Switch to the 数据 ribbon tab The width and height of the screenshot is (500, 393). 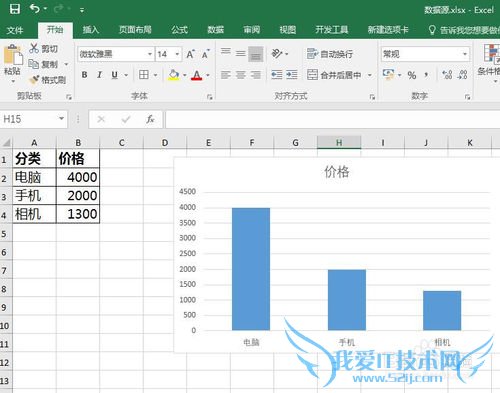(215, 30)
